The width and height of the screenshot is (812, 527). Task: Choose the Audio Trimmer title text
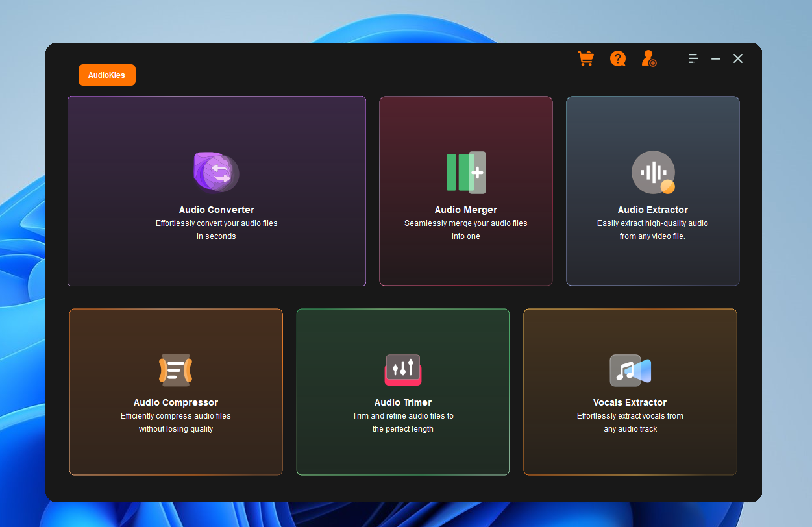[x=403, y=402]
